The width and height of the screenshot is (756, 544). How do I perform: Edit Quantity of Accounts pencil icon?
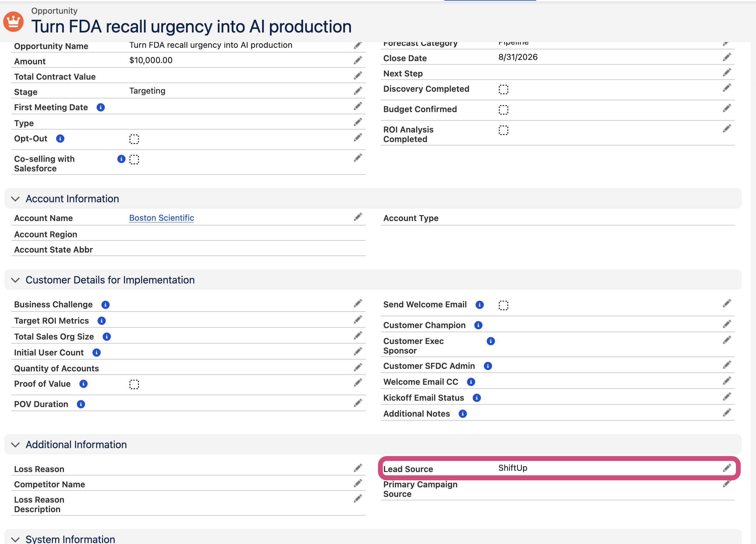(x=358, y=368)
